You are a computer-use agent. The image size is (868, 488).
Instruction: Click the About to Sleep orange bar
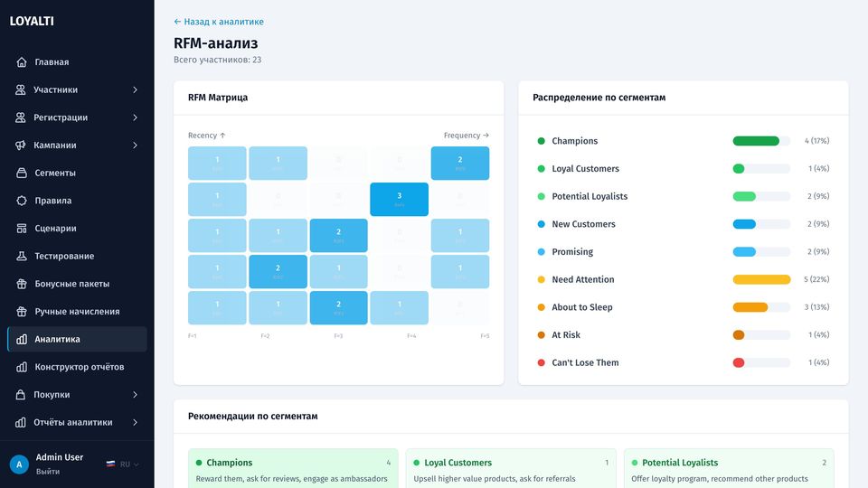(x=750, y=307)
